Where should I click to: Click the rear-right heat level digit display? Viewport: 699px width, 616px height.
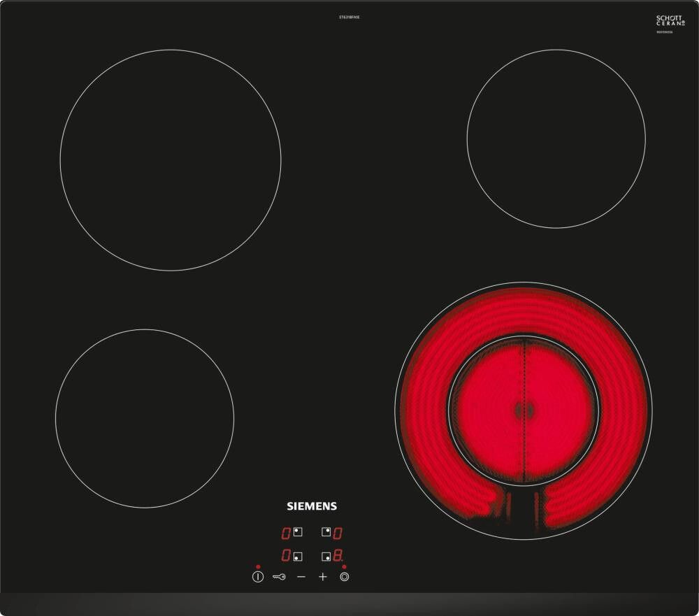pyautogui.click(x=338, y=533)
